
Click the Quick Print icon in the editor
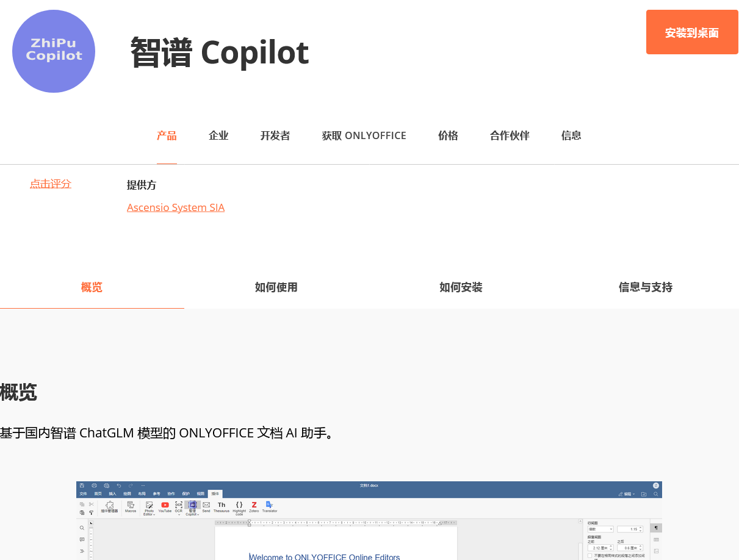pos(107,486)
